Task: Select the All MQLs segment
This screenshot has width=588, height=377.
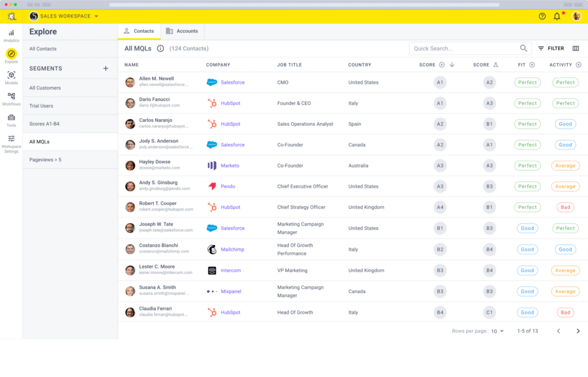Action: [x=70, y=142]
